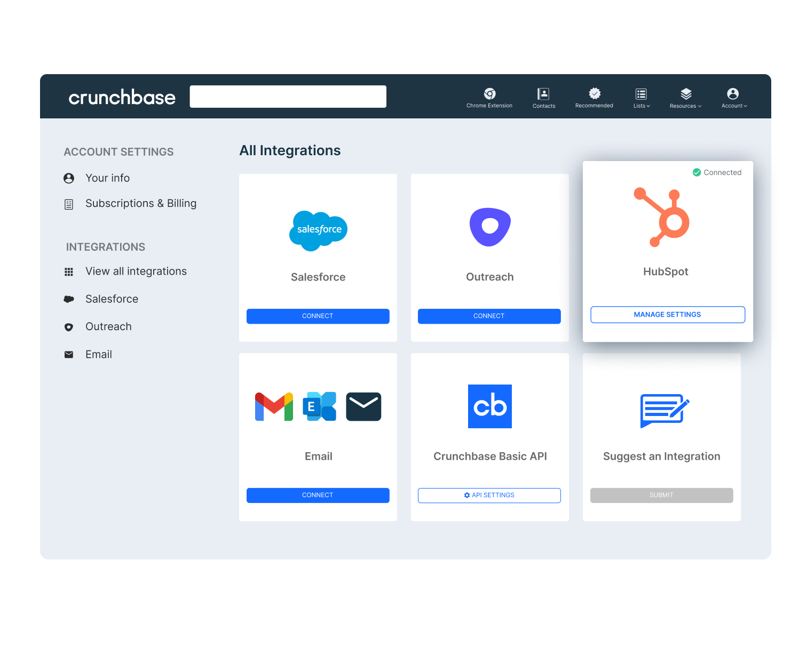Click the HubSpot card title text

(666, 272)
